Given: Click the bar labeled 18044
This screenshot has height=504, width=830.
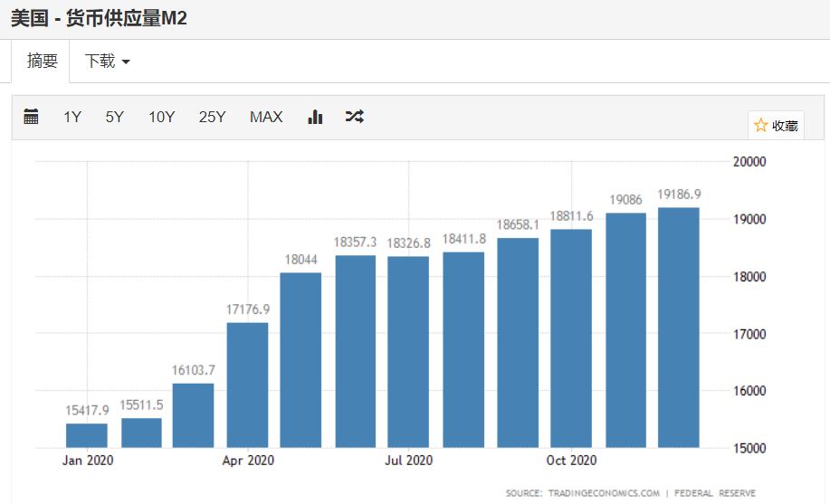Looking at the screenshot, I should (x=301, y=360).
